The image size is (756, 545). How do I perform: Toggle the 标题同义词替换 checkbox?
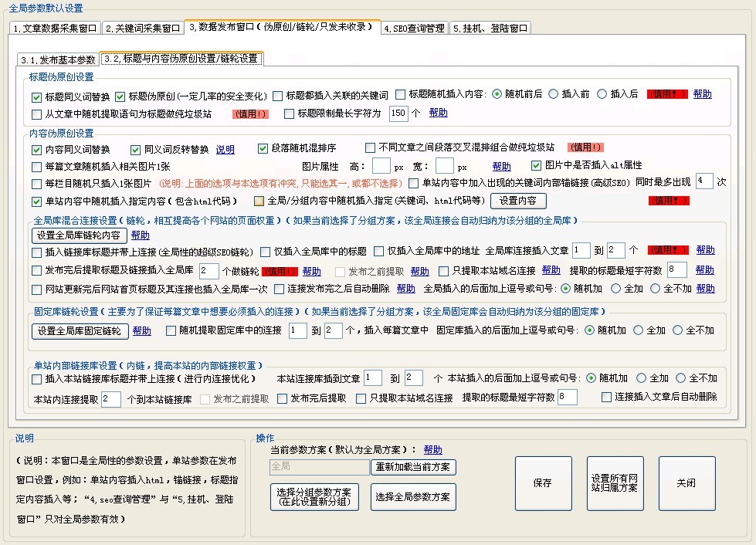(37, 97)
